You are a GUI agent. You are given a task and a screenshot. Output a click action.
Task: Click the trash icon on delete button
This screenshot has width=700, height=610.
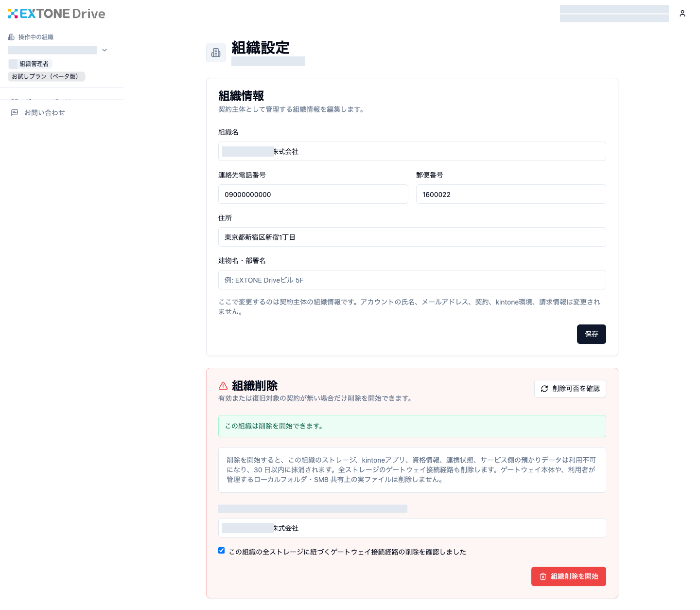(543, 576)
